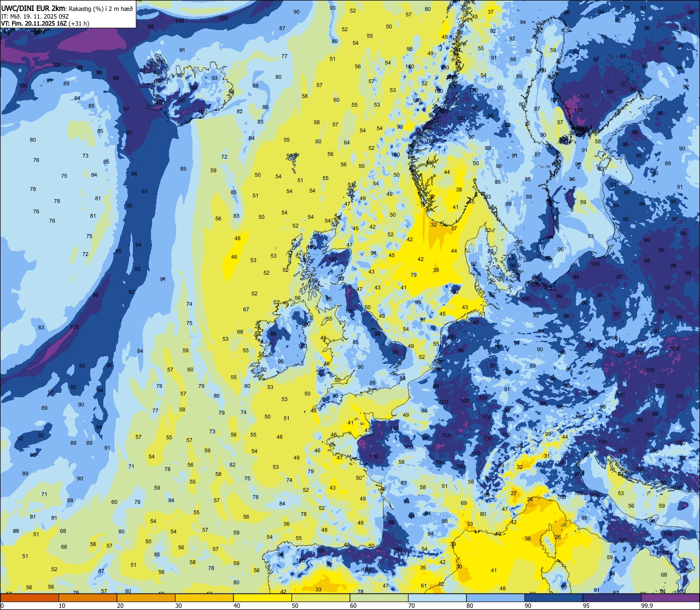Click the legend tick label 40
Screen dimensions: 700x610
pyautogui.click(x=237, y=606)
